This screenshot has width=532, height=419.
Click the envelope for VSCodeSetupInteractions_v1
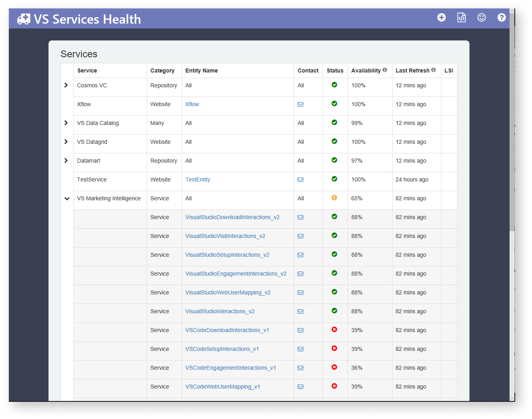point(300,349)
